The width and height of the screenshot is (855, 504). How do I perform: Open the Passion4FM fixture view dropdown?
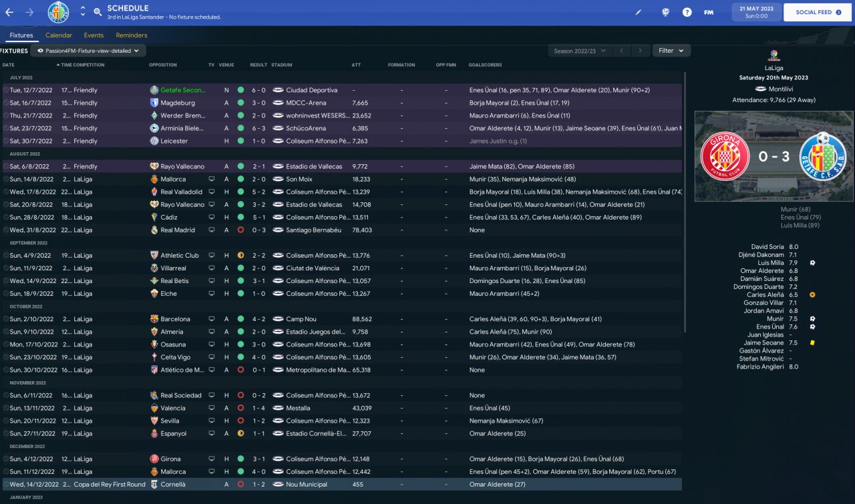(x=88, y=50)
